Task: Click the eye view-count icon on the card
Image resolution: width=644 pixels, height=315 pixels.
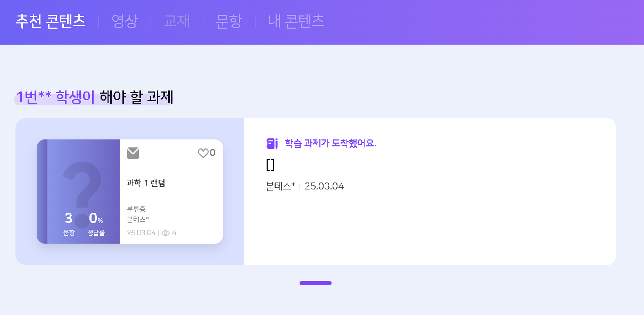Action: click(166, 233)
